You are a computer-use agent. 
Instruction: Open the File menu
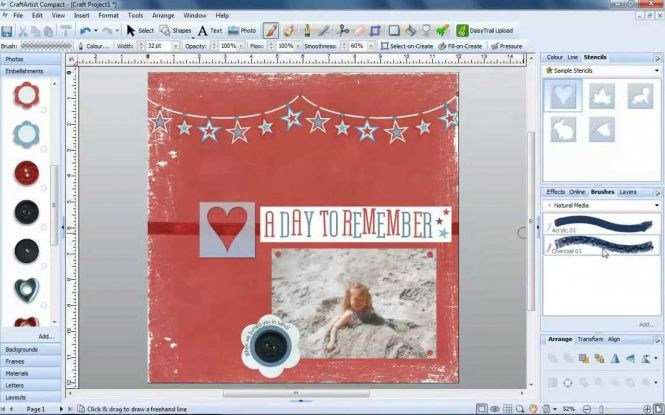tap(18, 15)
